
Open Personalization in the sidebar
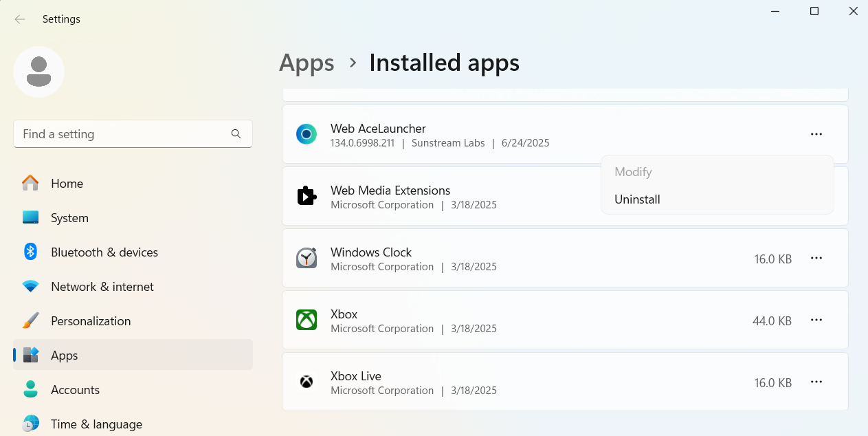[x=90, y=321]
